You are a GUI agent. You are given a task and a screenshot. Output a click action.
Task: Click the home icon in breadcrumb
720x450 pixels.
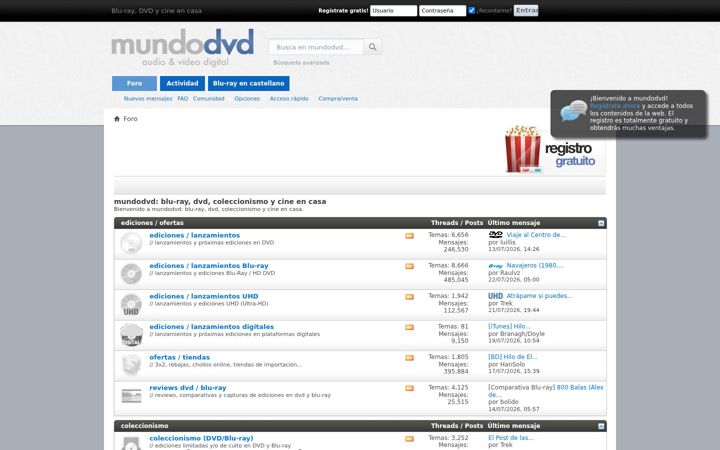point(117,119)
